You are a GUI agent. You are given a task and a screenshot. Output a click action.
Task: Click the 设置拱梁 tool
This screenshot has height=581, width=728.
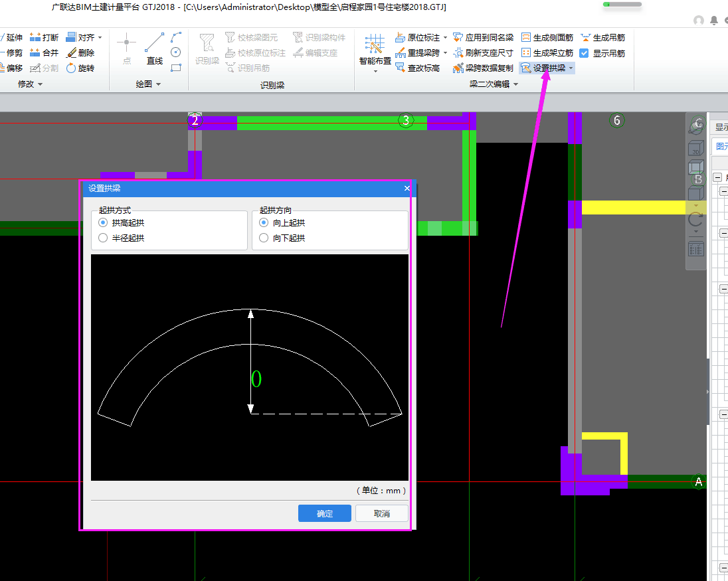click(543, 68)
